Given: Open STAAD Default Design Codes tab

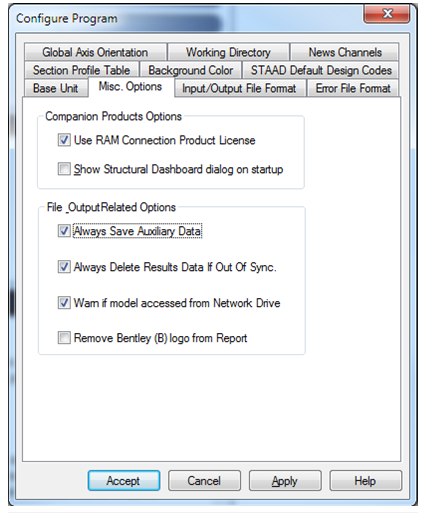Looking at the screenshot, I should [x=321, y=70].
